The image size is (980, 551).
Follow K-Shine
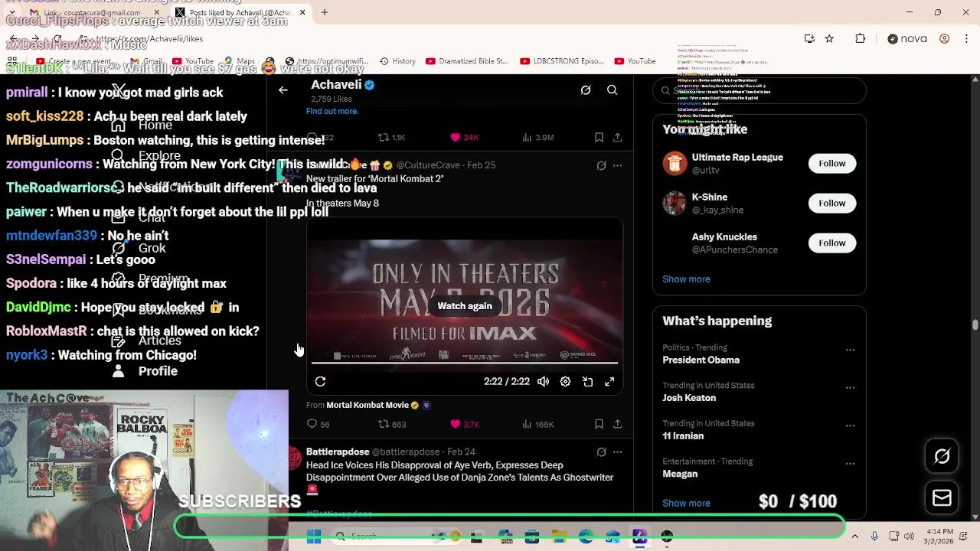point(832,203)
